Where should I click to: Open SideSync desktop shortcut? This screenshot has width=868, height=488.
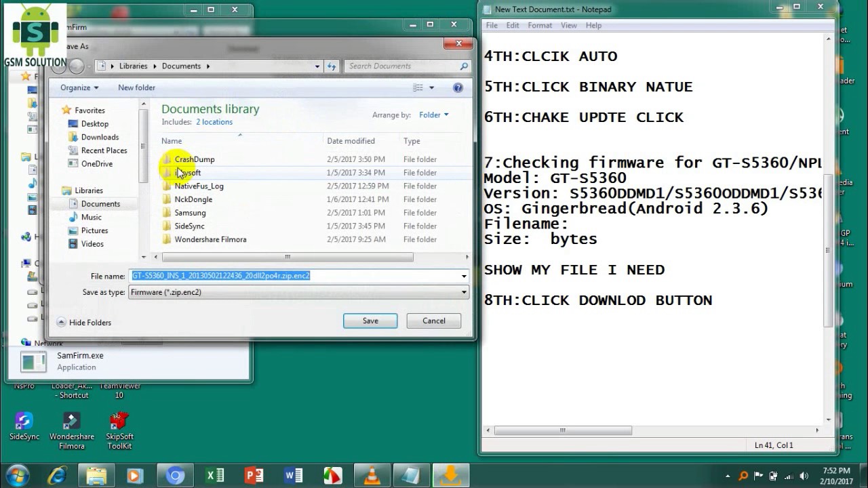tap(24, 426)
